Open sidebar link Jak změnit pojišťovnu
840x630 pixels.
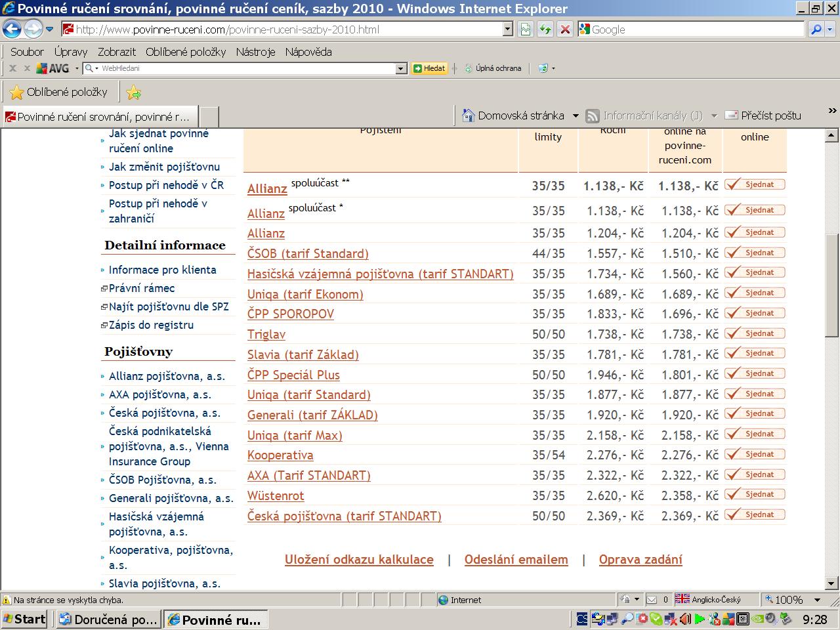pos(164,167)
